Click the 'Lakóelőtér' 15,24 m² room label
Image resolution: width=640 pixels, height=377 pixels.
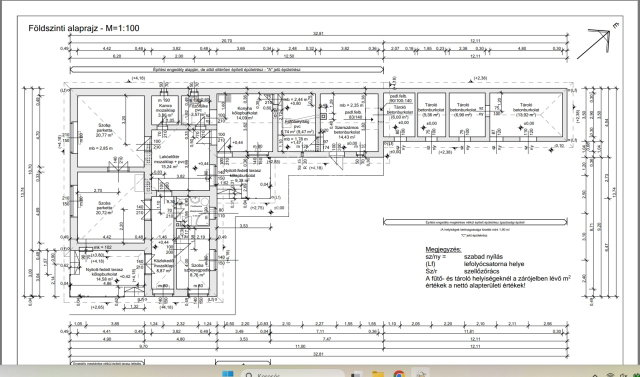[x=169, y=161]
